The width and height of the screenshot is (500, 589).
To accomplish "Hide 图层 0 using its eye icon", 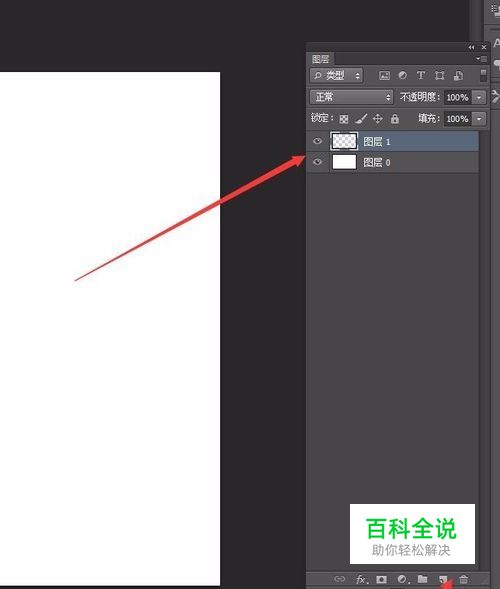I will click(x=317, y=162).
